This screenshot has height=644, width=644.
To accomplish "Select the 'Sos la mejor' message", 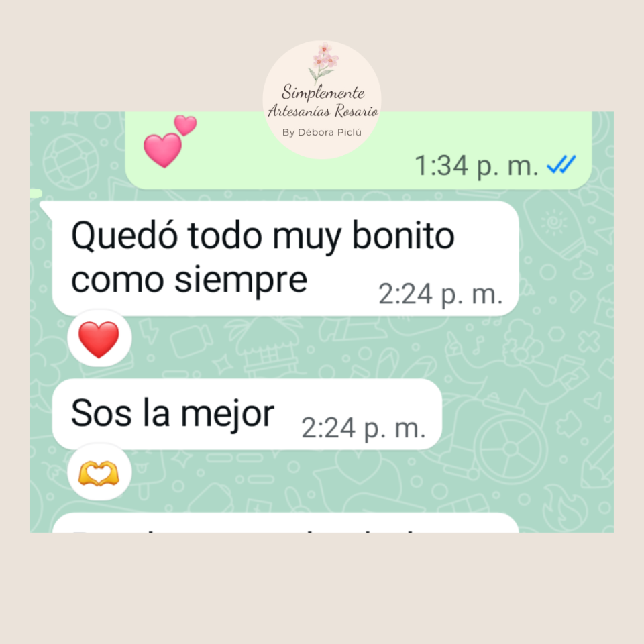I will (247, 415).
